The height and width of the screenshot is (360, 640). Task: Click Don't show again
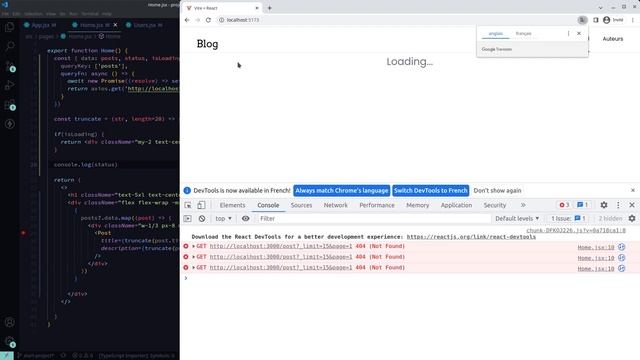497,191
